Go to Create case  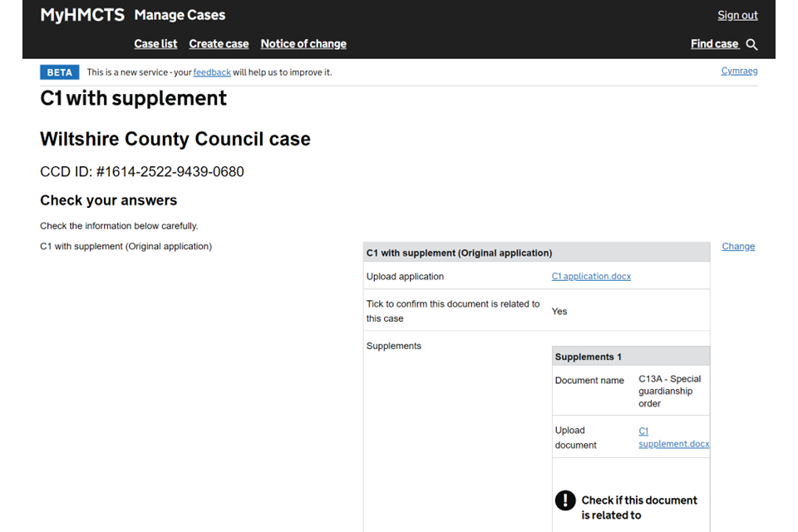(219, 44)
